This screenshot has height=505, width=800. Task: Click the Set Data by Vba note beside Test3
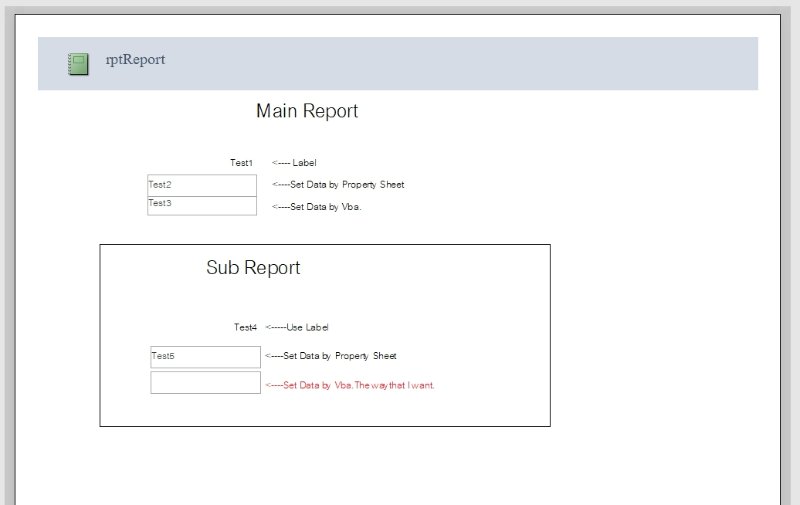(316, 207)
